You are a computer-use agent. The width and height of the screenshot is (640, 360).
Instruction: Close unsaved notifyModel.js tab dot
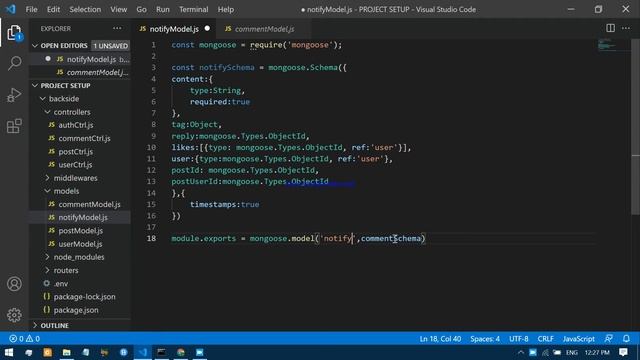(x=207, y=29)
